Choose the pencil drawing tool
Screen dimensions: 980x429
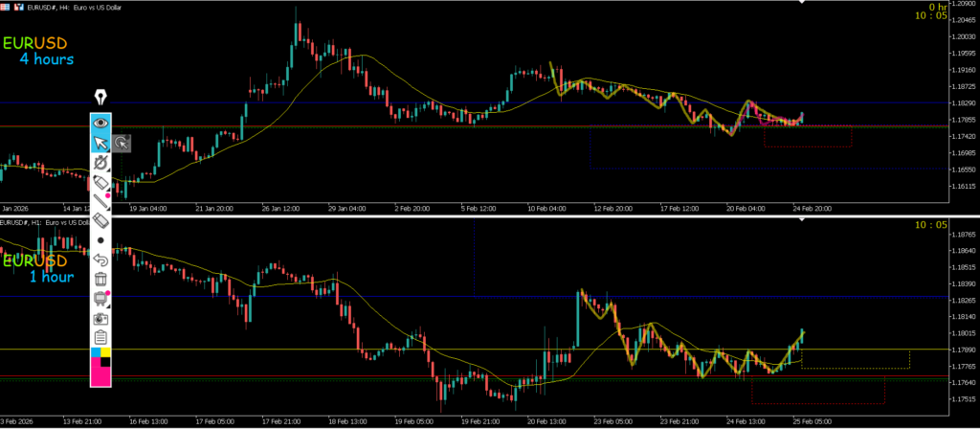(x=100, y=182)
